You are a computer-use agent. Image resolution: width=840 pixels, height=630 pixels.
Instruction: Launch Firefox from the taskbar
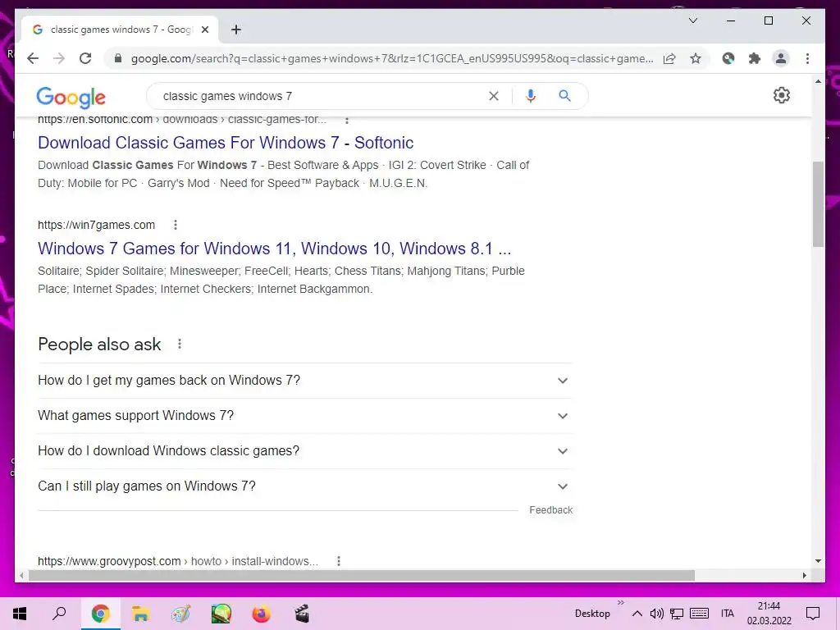pyautogui.click(x=262, y=614)
